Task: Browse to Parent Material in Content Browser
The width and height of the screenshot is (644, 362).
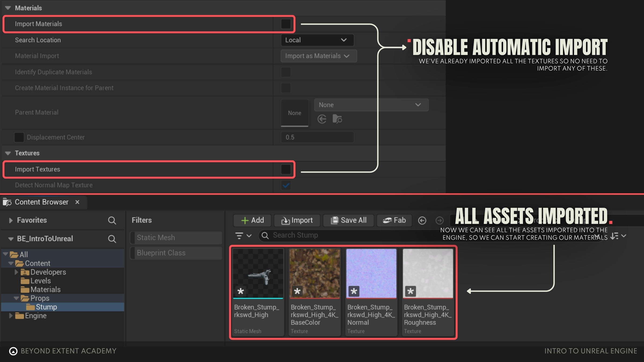Action: (x=337, y=119)
